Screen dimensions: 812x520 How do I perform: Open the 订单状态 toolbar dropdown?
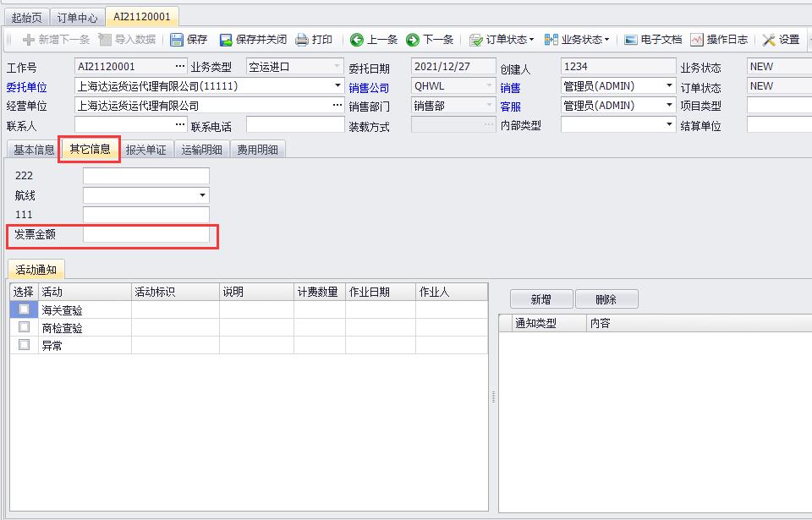pos(502,40)
